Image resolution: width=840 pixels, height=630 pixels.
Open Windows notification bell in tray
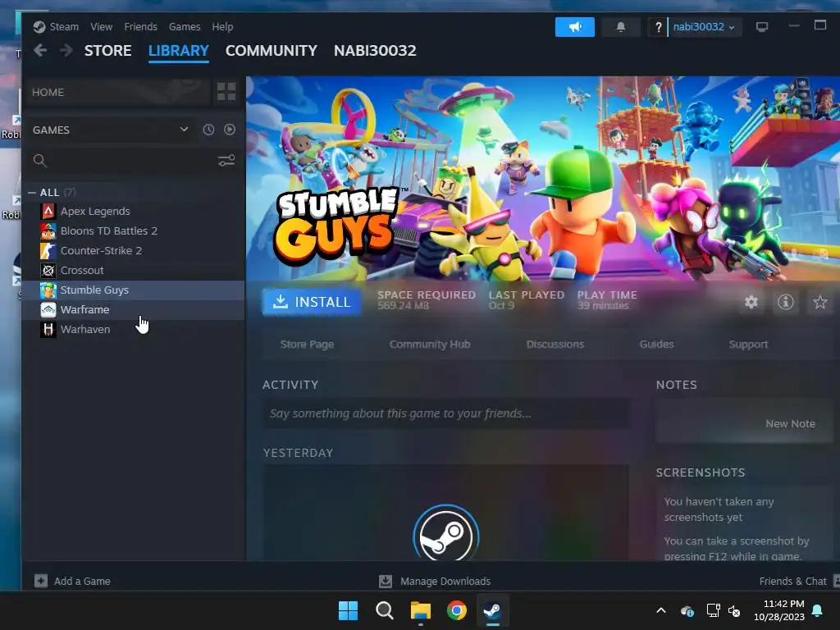click(x=818, y=610)
